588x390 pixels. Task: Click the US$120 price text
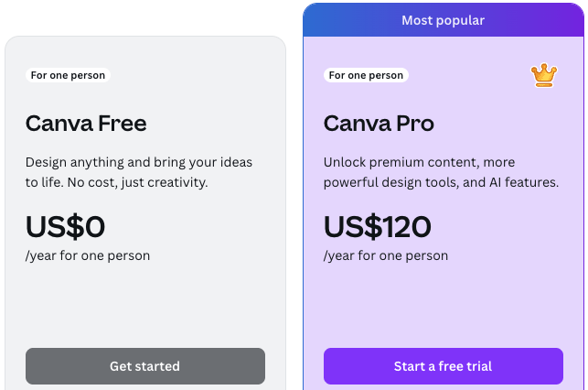[377, 226]
